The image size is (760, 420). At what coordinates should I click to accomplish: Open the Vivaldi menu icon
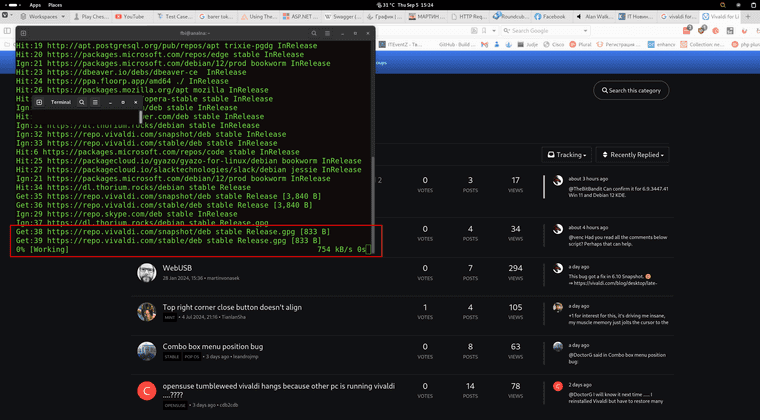coord(5,16)
